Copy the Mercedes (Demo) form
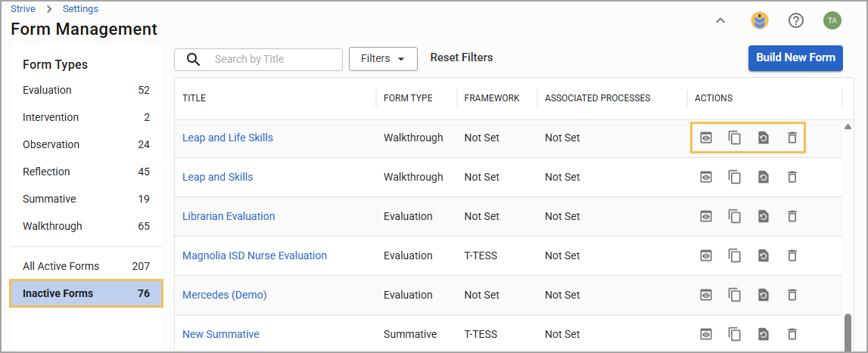The height and width of the screenshot is (353, 868). click(735, 295)
